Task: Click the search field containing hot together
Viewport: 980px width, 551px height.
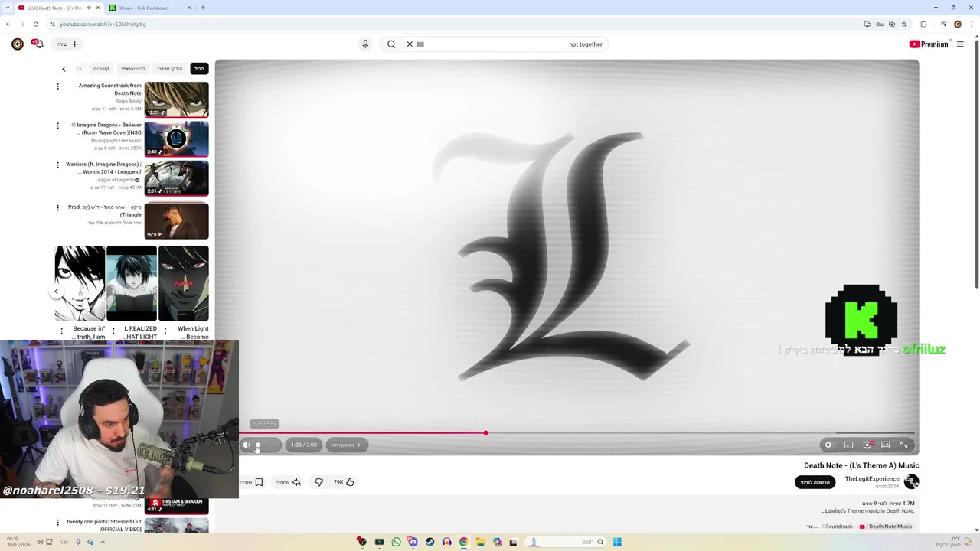Action: (505, 44)
